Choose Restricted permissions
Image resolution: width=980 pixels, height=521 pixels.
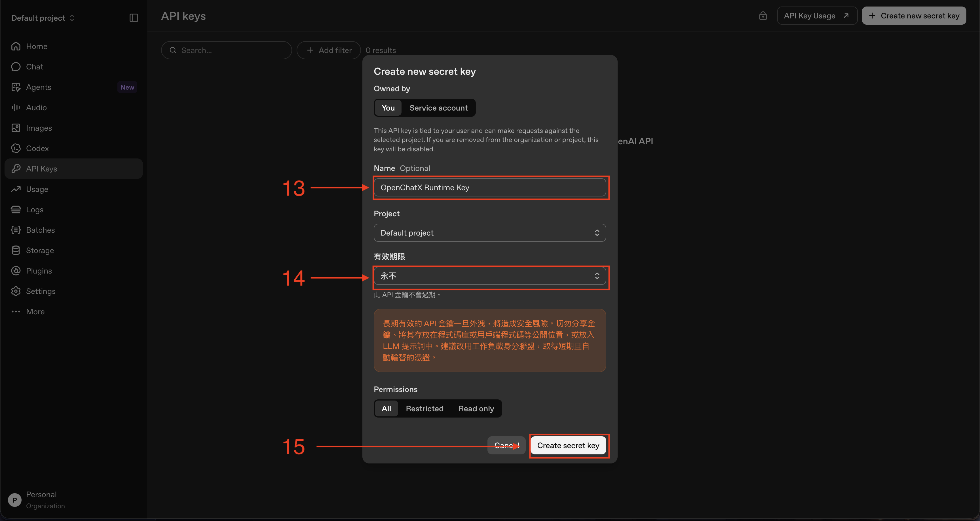tap(424, 409)
